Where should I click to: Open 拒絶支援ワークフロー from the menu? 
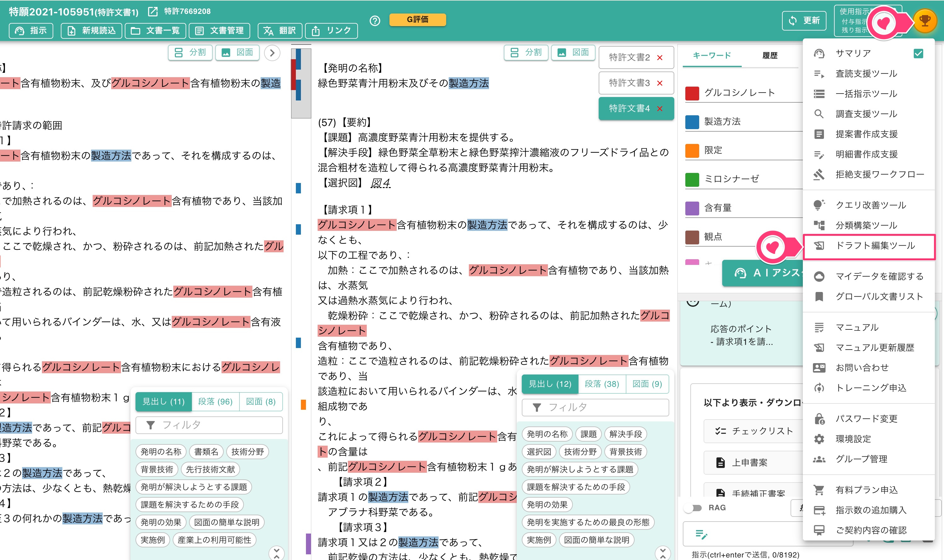[x=868, y=174]
